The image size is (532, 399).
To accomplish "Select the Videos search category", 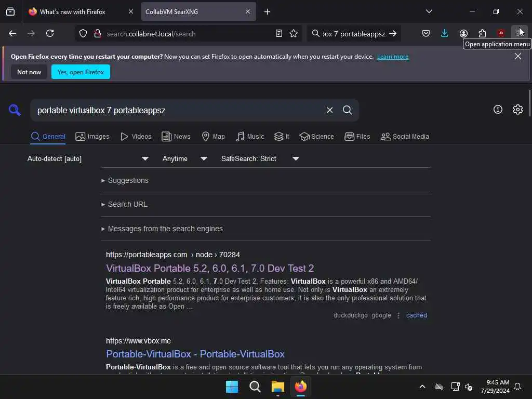I will 136,137.
